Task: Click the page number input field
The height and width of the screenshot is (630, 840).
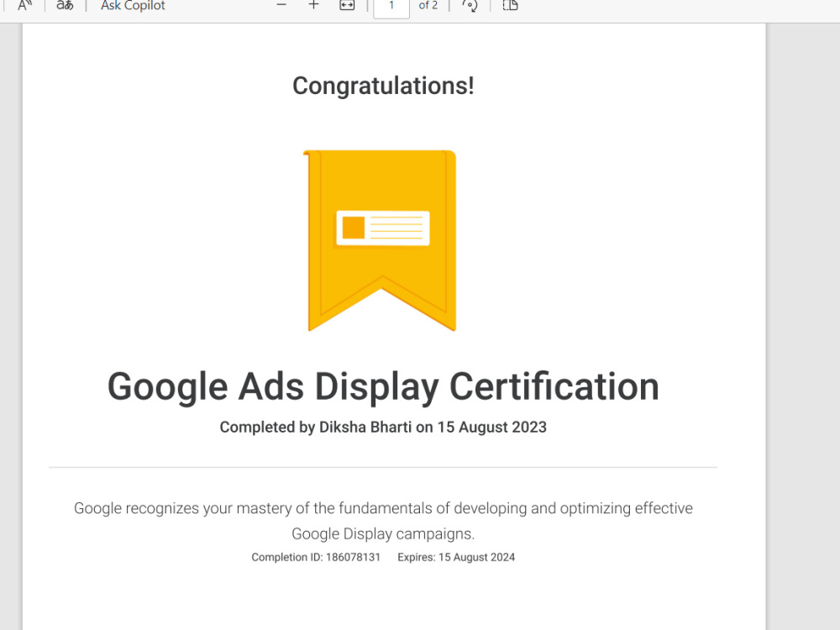Action: [391, 7]
